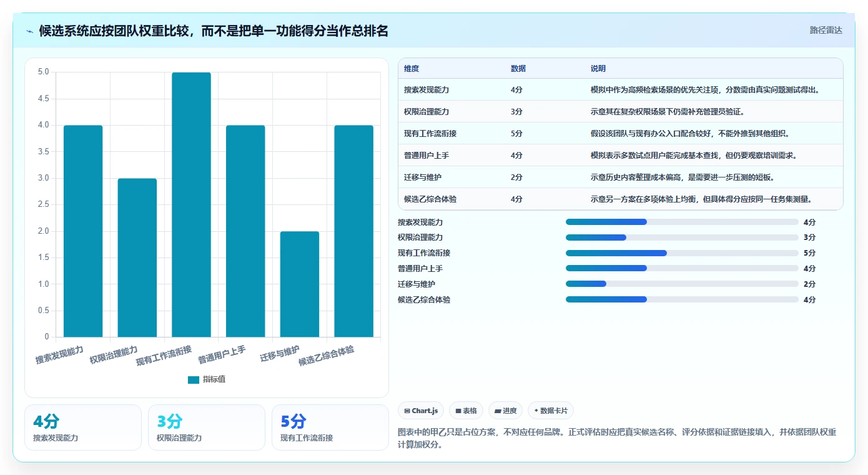Viewport: 868px width, 475px height.
Task: Click description starting 示意历史内容整理成本
Action: tap(683, 177)
